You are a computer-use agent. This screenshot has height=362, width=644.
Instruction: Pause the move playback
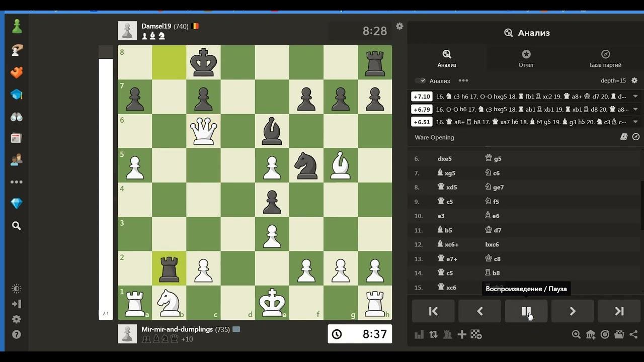click(x=526, y=311)
